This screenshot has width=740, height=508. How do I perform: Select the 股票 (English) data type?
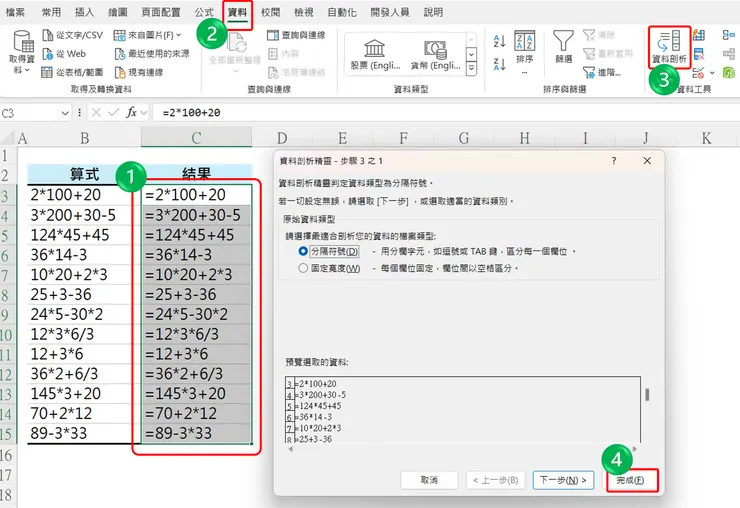375,55
